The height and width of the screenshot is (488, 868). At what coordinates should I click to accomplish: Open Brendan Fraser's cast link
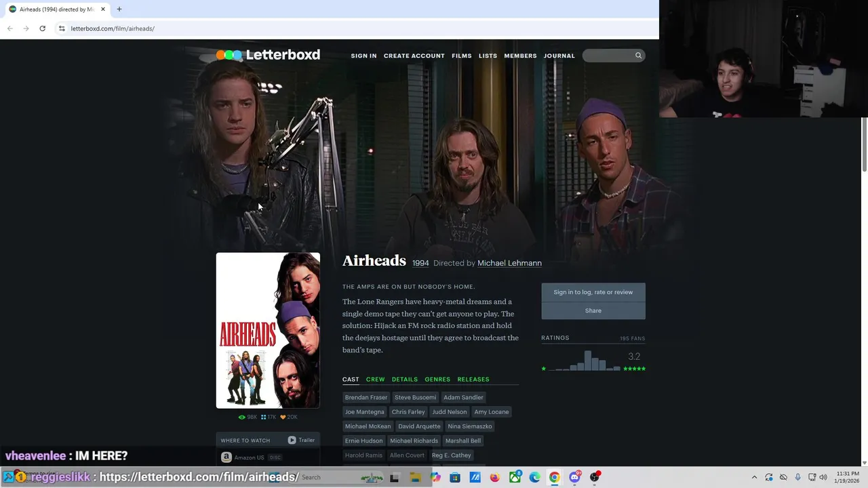pos(366,397)
